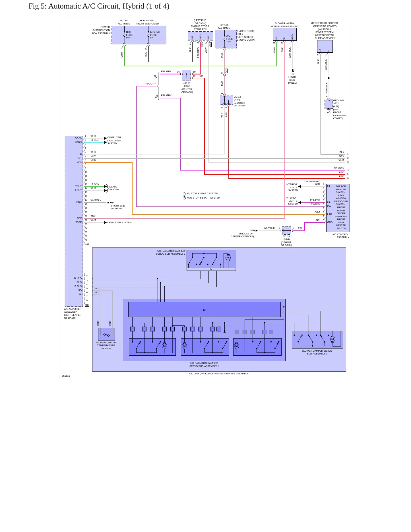Image resolution: width=411 pixels, height=532 pixels.
Task: Click the diagram number "855610"
Action: coord(66,376)
